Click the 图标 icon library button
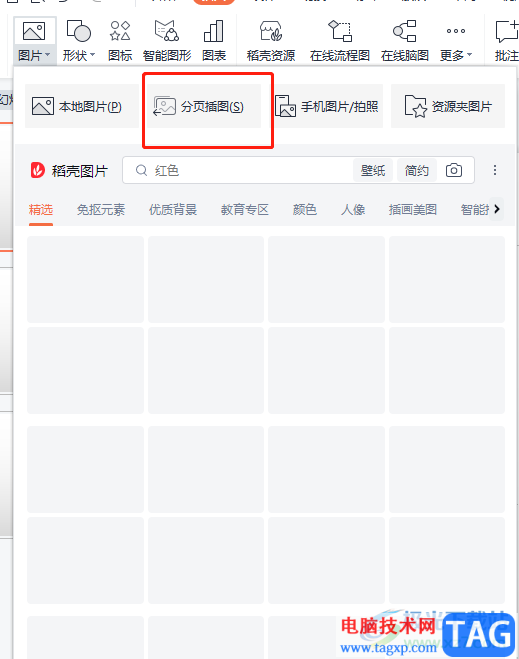 pyautogui.click(x=120, y=41)
